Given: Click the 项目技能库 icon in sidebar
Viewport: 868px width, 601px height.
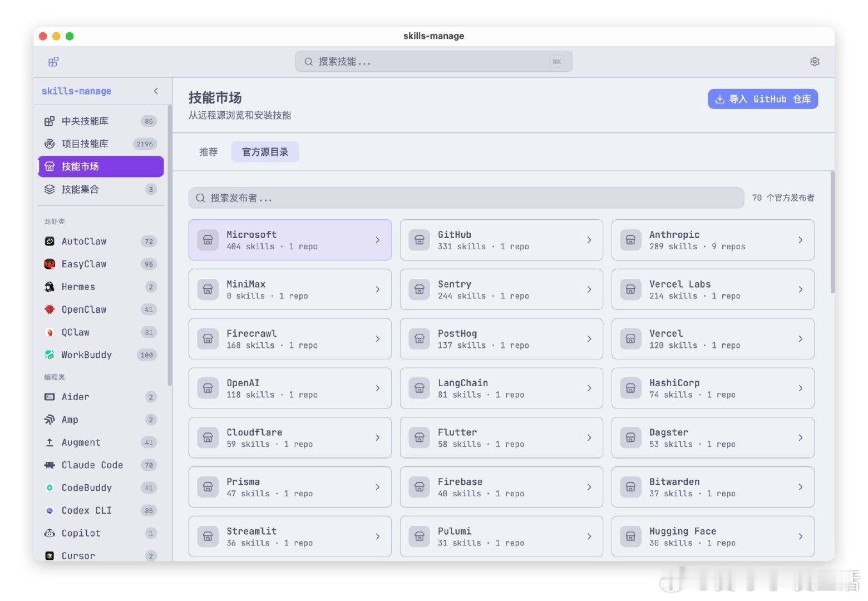Looking at the screenshot, I should point(50,144).
